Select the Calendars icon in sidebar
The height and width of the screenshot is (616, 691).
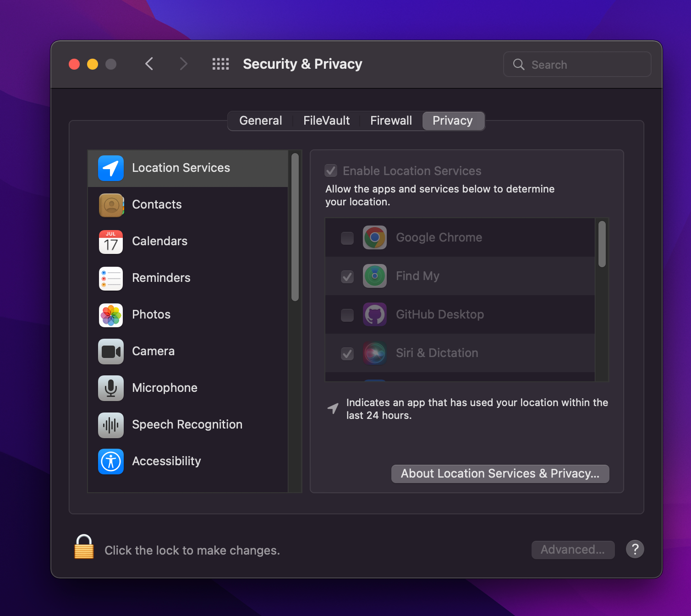click(x=111, y=242)
